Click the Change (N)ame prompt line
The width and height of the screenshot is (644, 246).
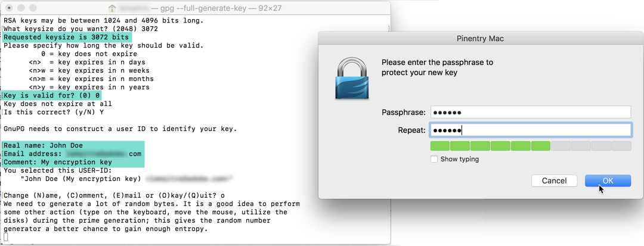pyautogui.click(x=114, y=195)
